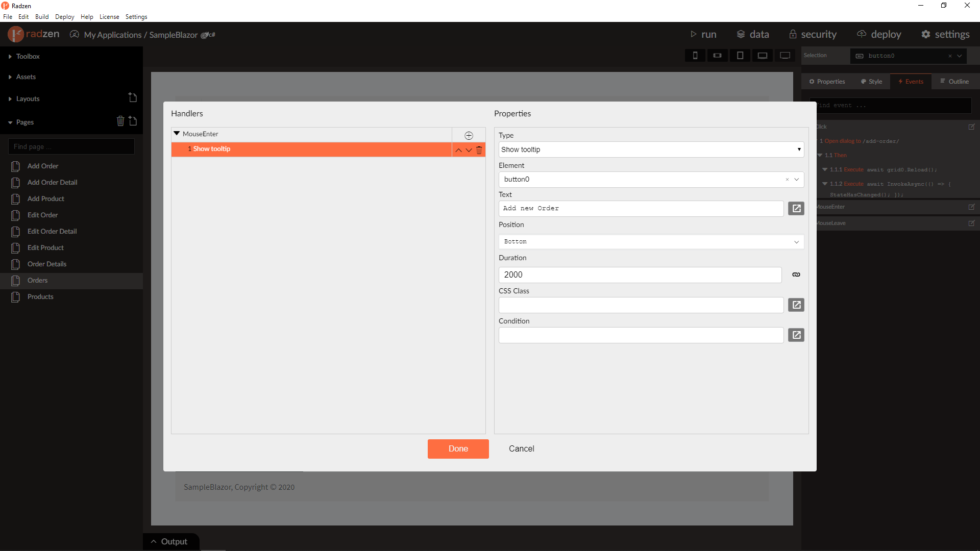Image resolution: width=980 pixels, height=551 pixels.
Task: Open the Selection dropdown for button0
Action: 960,56
